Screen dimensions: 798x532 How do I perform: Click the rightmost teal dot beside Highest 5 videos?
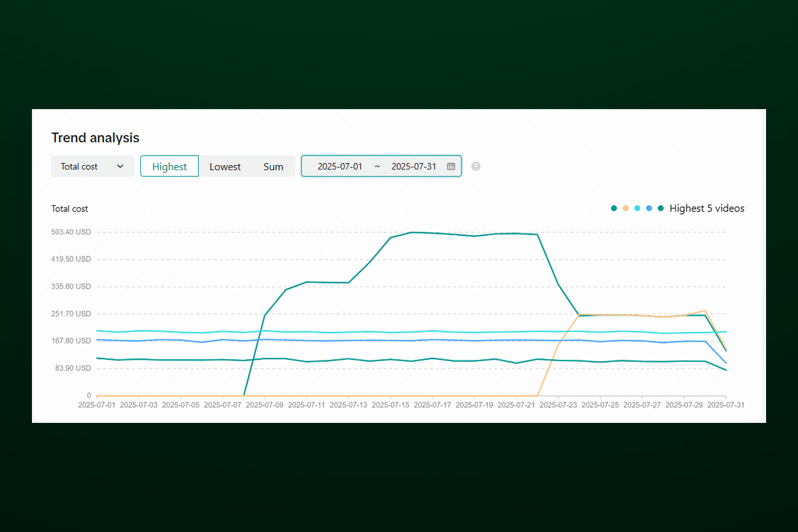tap(660, 209)
